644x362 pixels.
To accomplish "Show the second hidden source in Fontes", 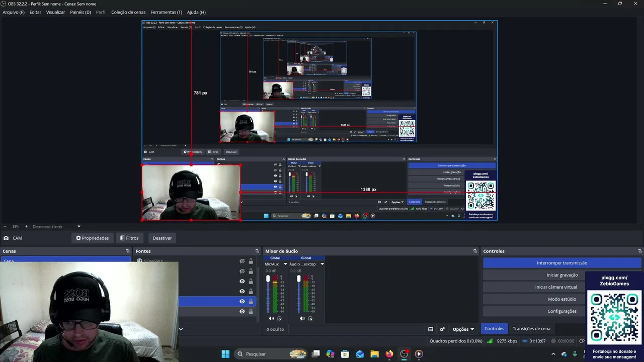I will (x=242, y=271).
